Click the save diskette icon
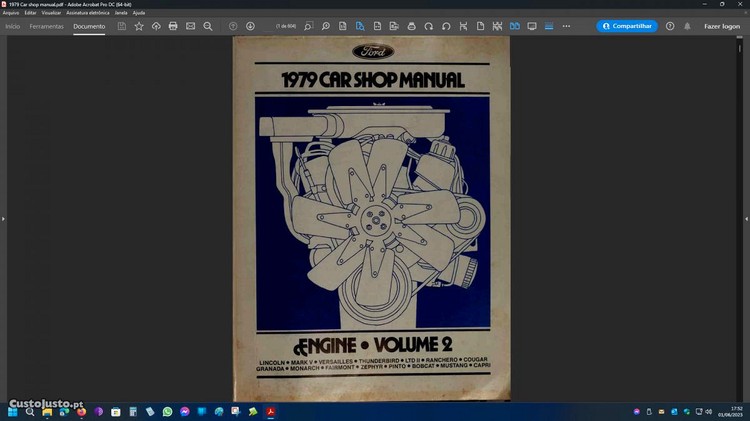 (122, 26)
